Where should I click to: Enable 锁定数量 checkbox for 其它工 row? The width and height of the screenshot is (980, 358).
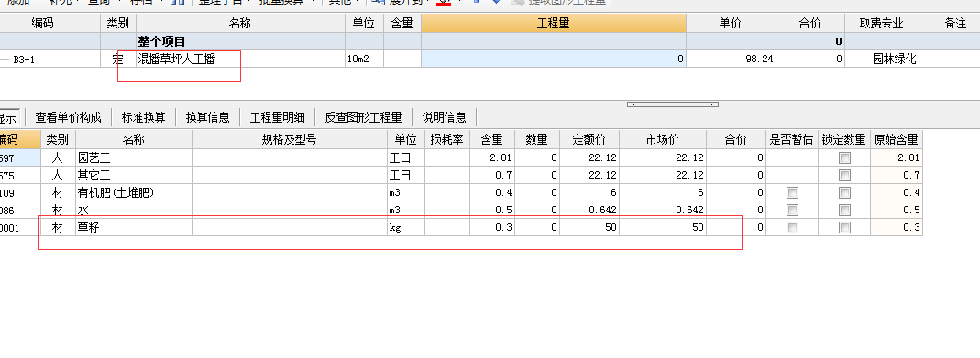[x=844, y=175]
